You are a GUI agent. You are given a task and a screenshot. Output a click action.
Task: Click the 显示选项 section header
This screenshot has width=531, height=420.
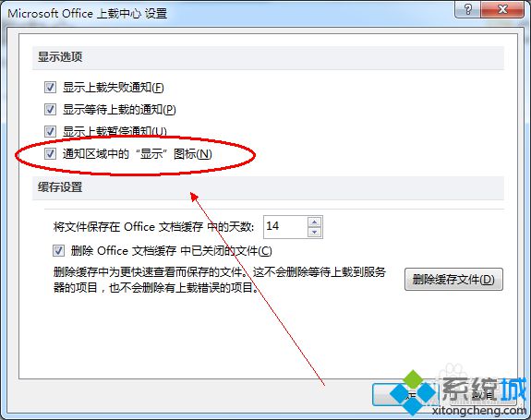click(60, 56)
